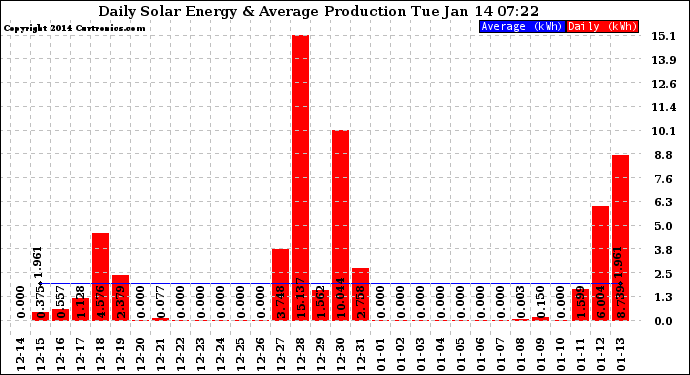Screen dimensions: 690x375
Task: Click the bar value label 2.758
Action: point(360,302)
